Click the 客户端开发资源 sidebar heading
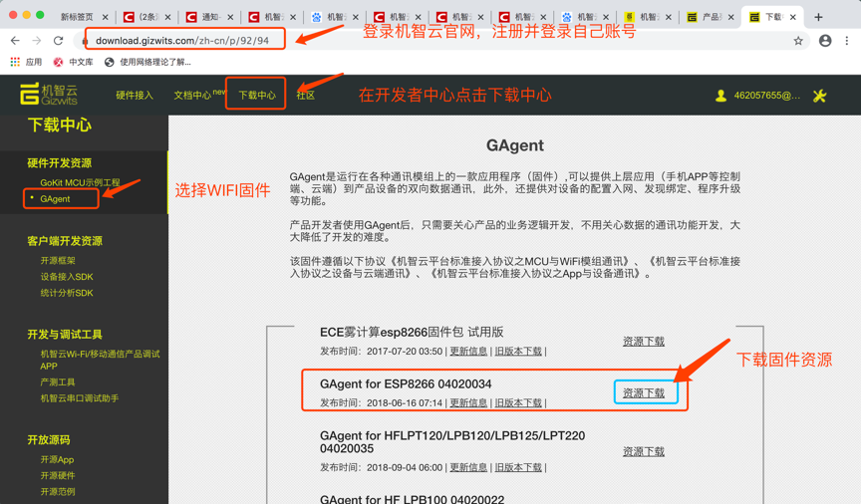 (x=65, y=241)
